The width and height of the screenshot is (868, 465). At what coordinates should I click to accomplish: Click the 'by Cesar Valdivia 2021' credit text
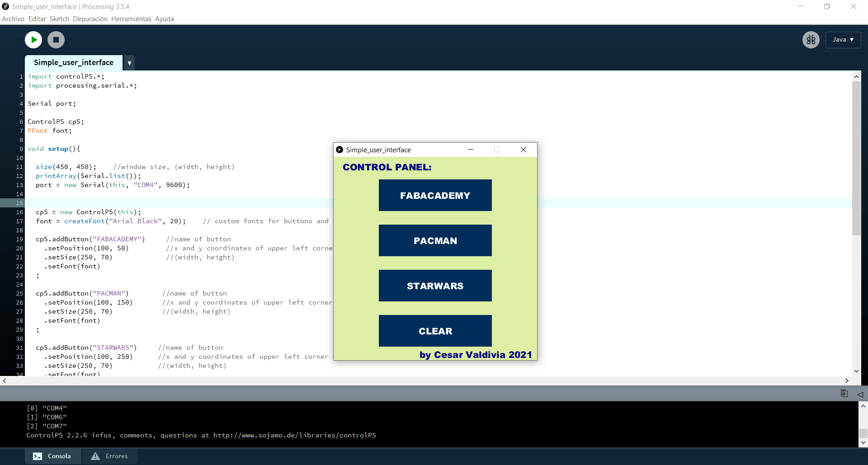(476, 355)
